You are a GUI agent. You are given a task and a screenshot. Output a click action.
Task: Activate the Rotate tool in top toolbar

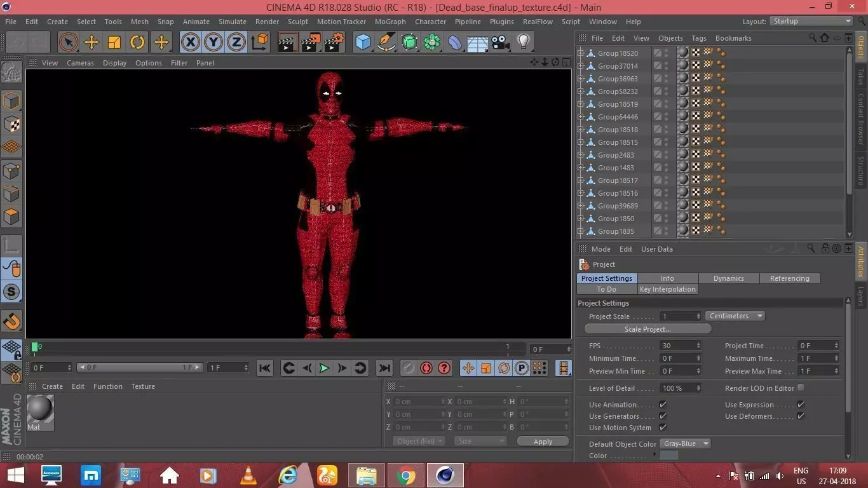[137, 43]
